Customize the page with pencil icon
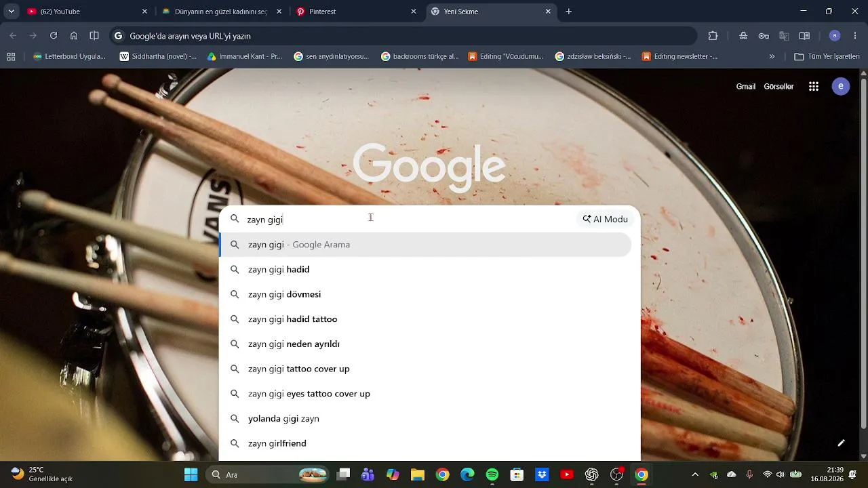The width and height of the screenshot is (868, 488). (x=841, y=443)
